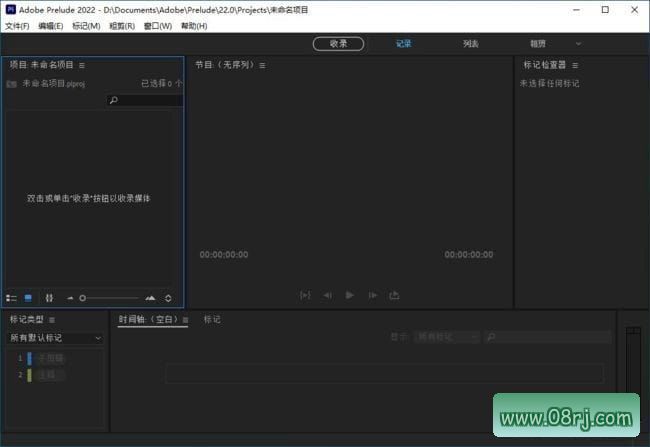Click the audio level meter
Image resolution: width=650 pixels, height=447 pixels.
(x=633, y=361)
